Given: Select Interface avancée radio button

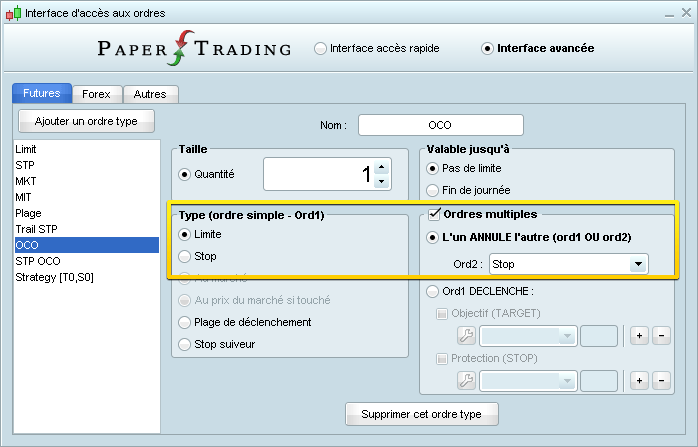Looking at the screenshot, I should click(x=487, y=49).
